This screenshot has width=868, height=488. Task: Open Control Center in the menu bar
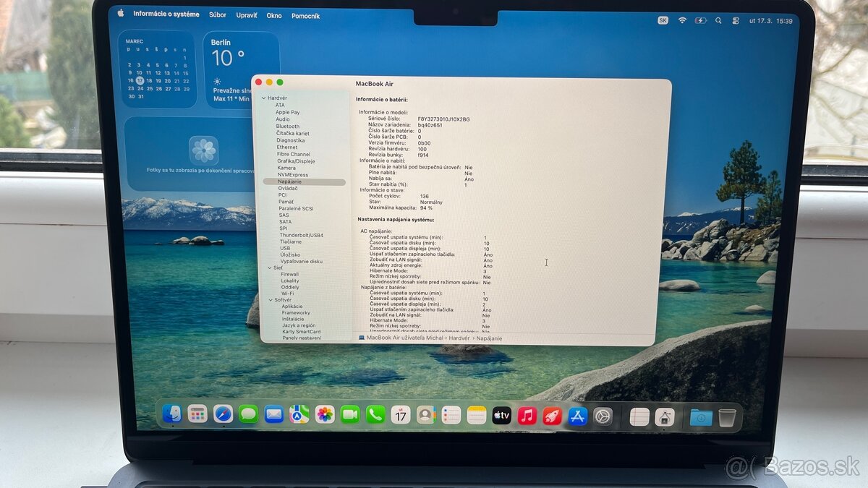click(x=736, y=20)
